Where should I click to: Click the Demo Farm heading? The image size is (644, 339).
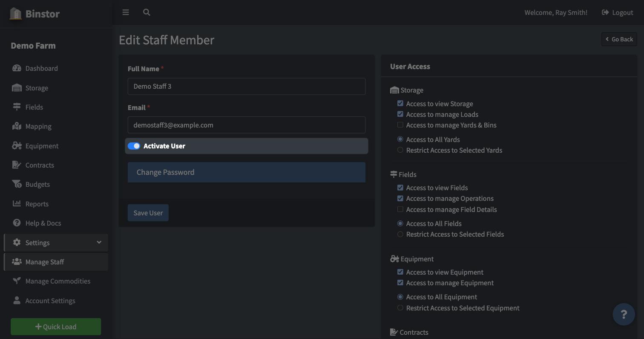pyautogui.click(x=33, y=46)
